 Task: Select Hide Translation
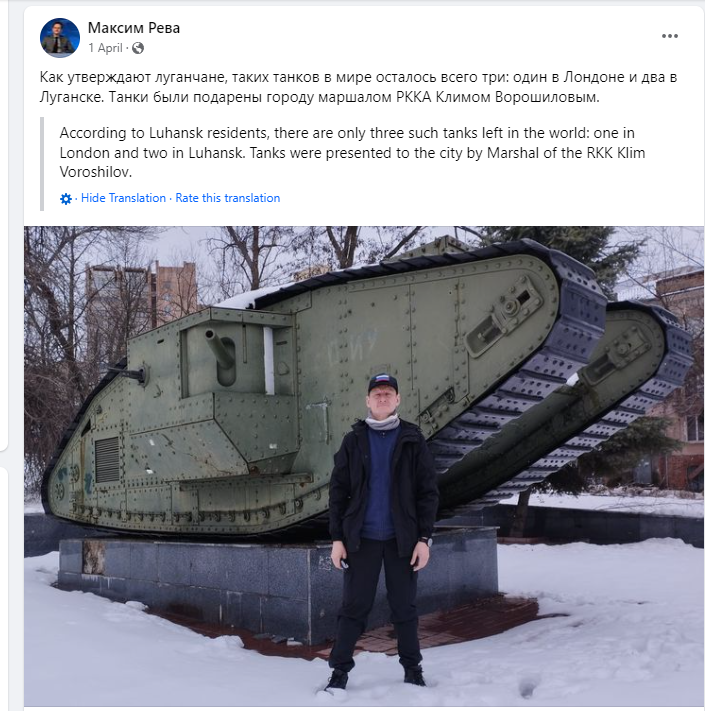[123, 198]
